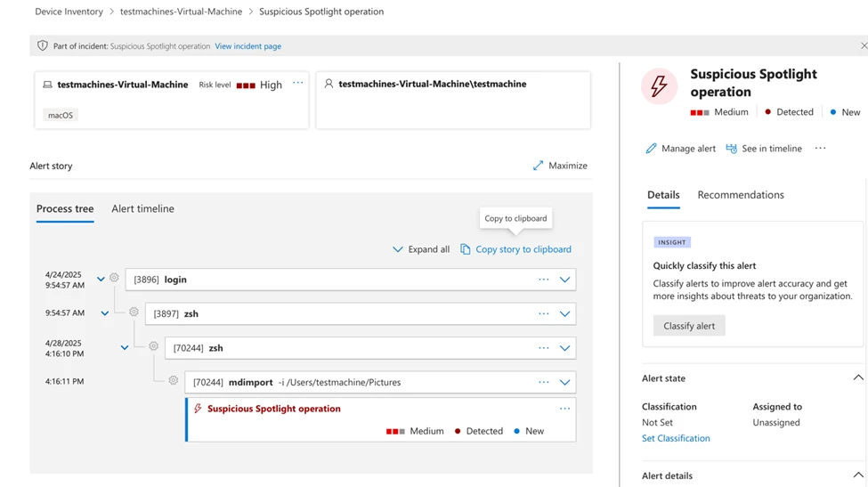Go to Device Inventory in breadcrumb
Screen dimensions: 868x487
69,12
